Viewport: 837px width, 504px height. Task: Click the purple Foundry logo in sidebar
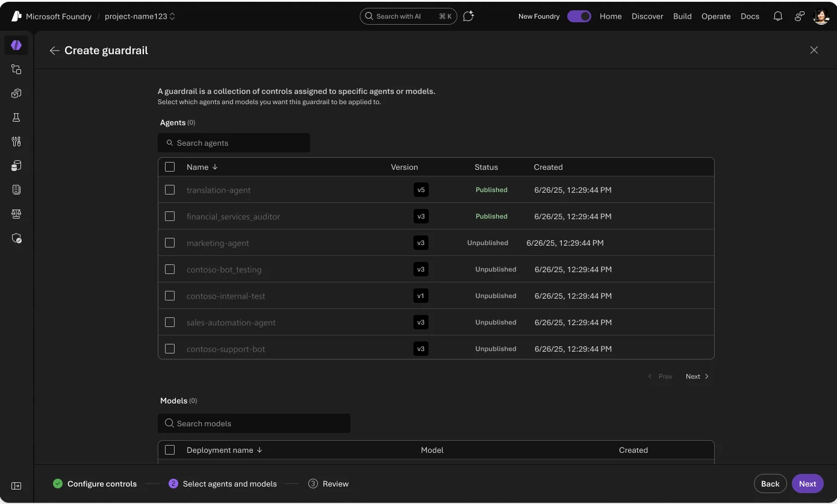(x=16, y=45)
